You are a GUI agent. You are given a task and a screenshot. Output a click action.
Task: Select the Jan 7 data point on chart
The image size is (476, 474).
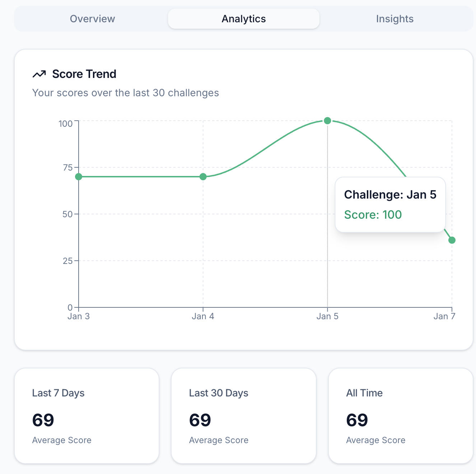coord(452,240)
